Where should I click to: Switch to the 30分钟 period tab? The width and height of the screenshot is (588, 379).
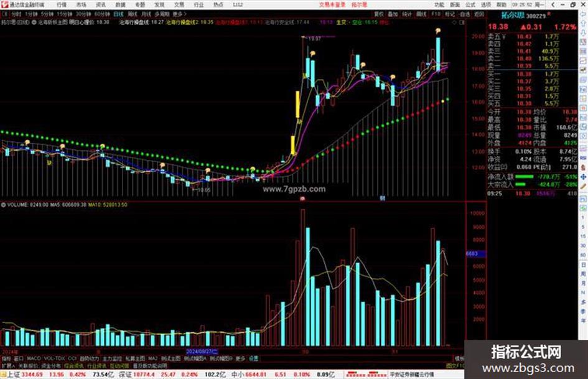click(83, 14)
